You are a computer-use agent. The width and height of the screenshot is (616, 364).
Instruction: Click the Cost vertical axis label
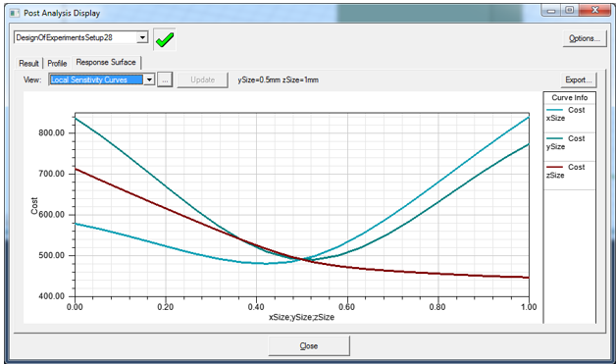point(34,206)
